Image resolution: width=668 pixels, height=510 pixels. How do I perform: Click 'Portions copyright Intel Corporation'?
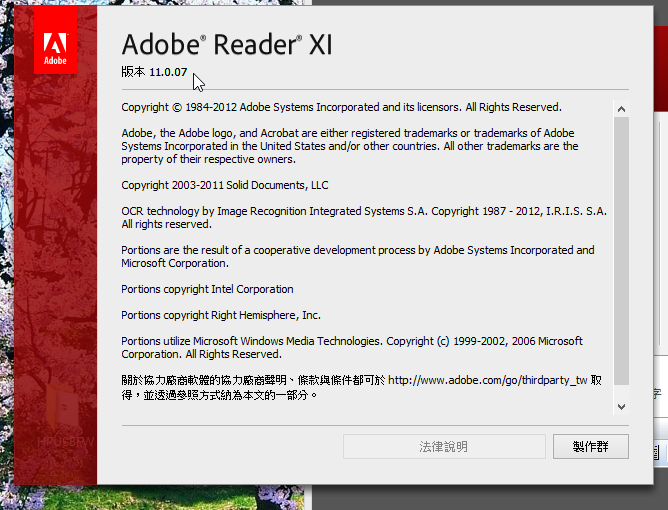click(x=207, y=289)
